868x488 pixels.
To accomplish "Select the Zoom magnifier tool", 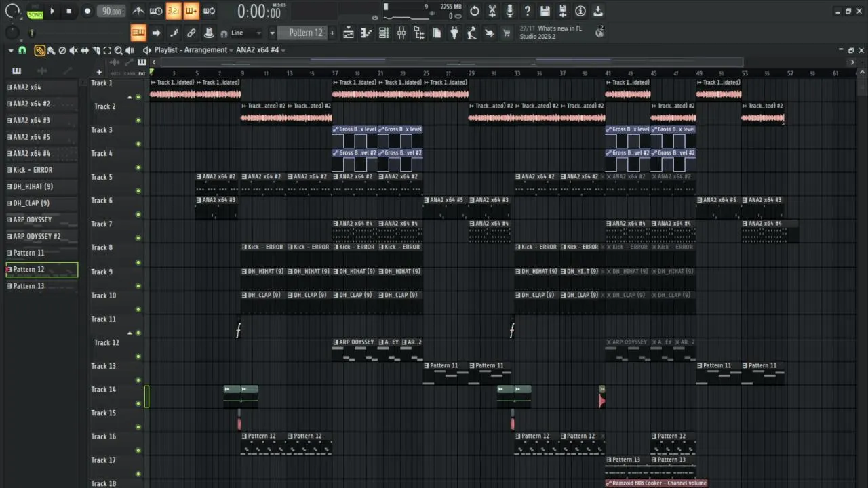I will pyautogui.click(x=118, y=50).
